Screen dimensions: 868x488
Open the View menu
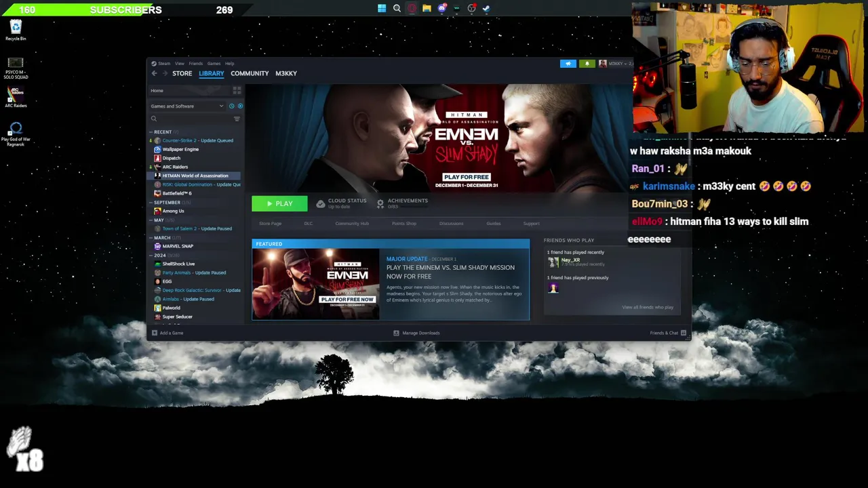(179, 64)
